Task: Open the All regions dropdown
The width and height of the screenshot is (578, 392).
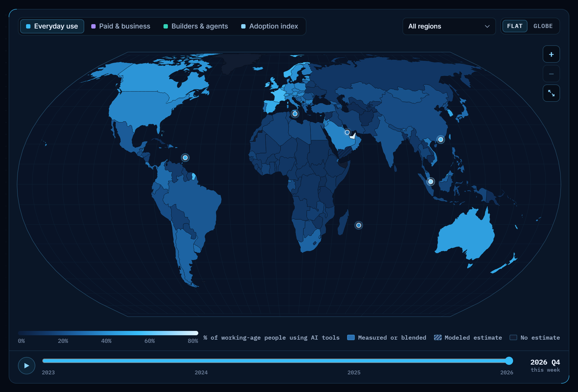Action: point(449,26)
